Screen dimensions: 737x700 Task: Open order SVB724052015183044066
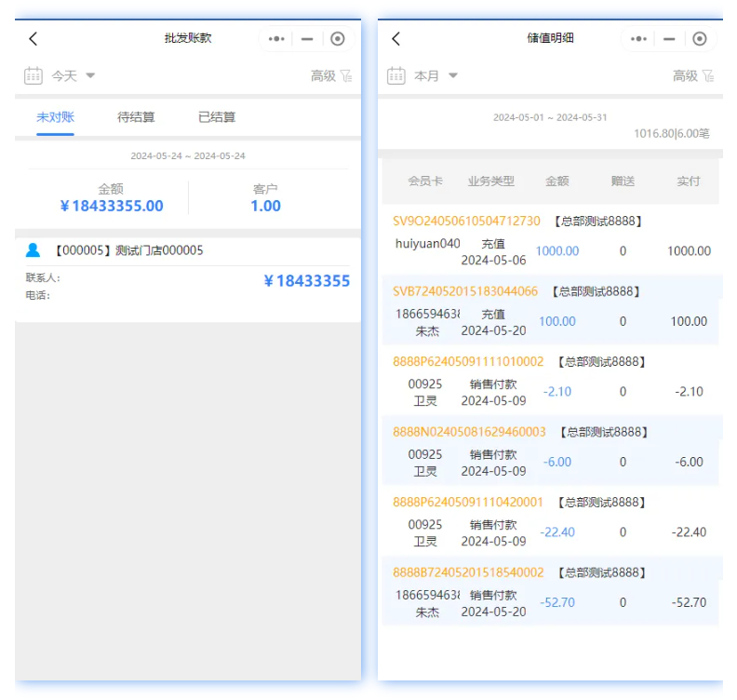tap(465, 291)
